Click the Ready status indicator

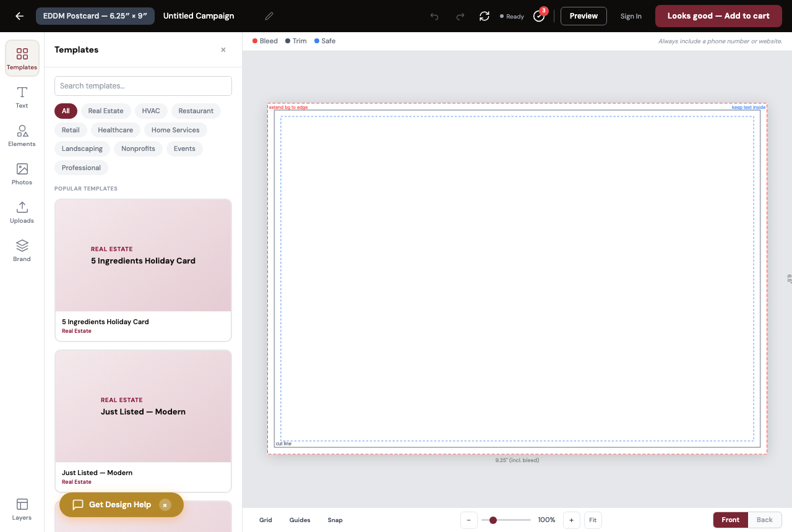pos(512,17)
